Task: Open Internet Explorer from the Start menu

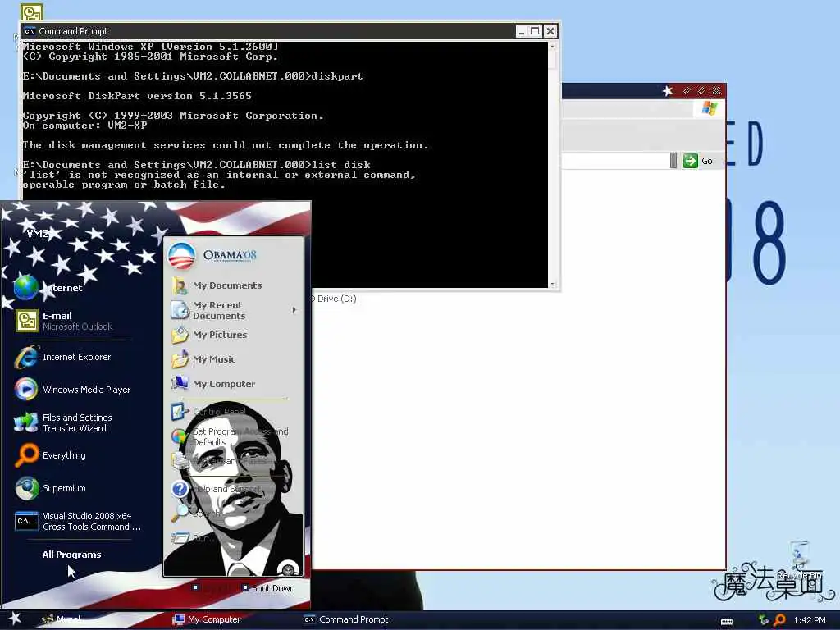Action: point(63,357)
